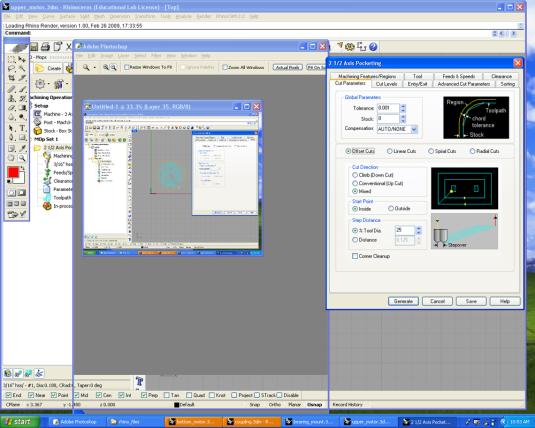The height and width of the screenshot is (428, 535).
Task: Open the Feeds & Speeds tab
Action: 459,76
